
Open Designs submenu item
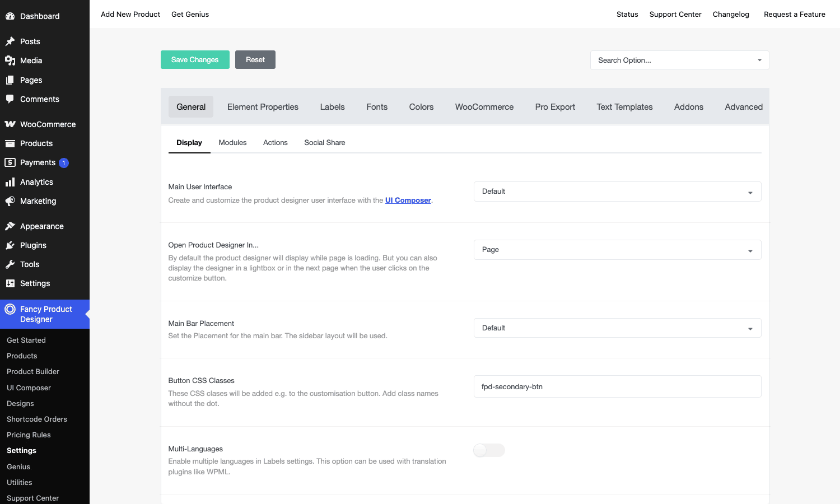(x=20, y=404)
